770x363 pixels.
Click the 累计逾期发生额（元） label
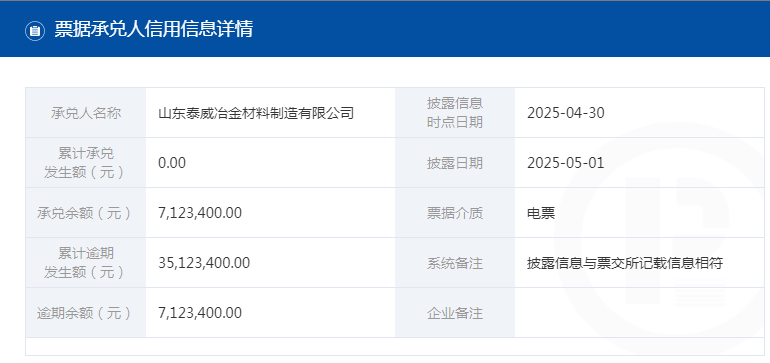pos(86,263)
